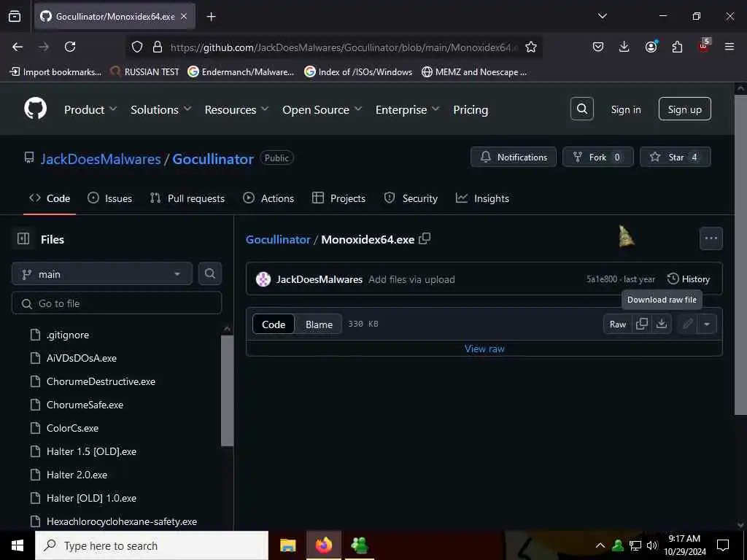
Task: Open File Explorer from taskbar
Action: click(287, 545)
